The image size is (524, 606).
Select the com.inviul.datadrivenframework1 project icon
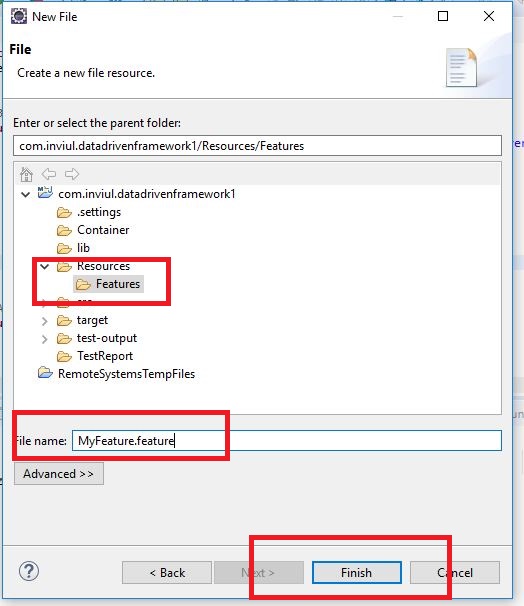point(45,192)
